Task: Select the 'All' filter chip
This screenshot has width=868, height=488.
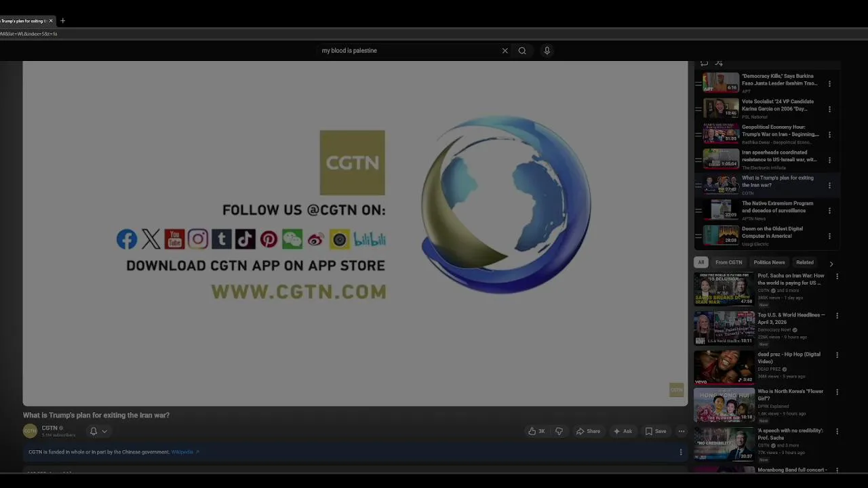Action: (x=701, y=262)
